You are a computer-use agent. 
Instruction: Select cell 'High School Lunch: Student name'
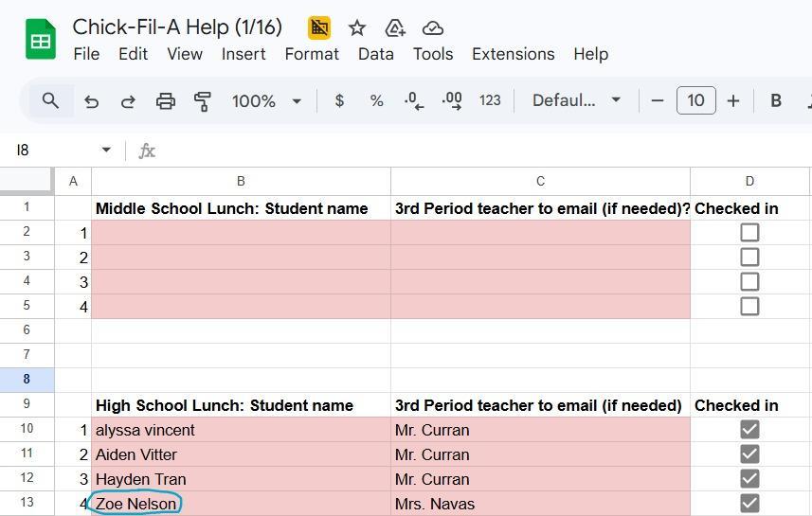point(241,405)
